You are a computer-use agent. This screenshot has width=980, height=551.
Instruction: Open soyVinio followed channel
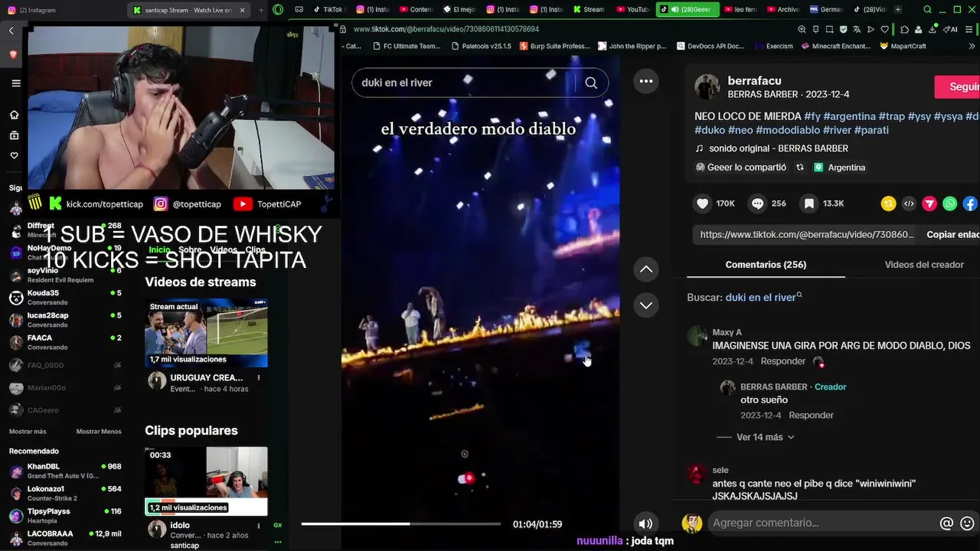(65, 275)
